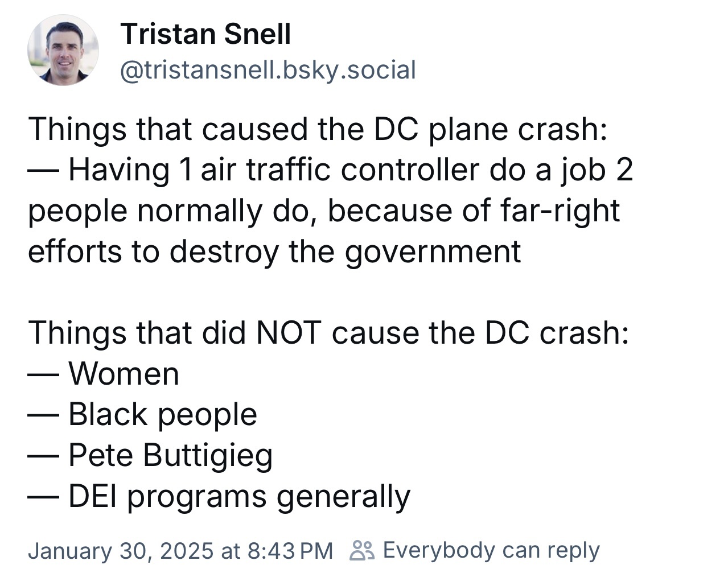Click the Tristan Snell profile avatar
This screenshot has height=573, width=728.
pyautogui.click(x=63, y=51)
